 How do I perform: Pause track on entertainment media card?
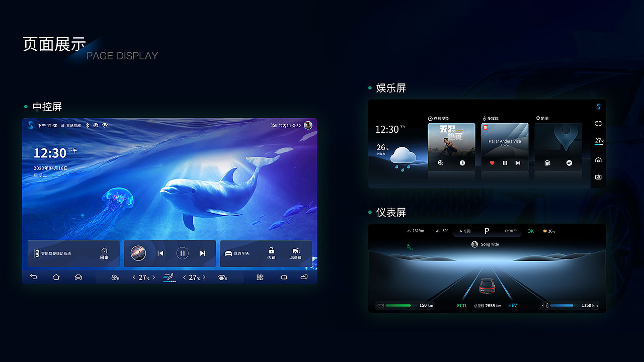point(505,163)
